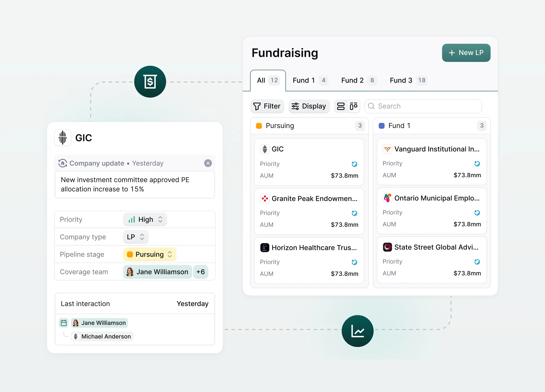
Task: Open the Filter options
Action: point(267,106)
